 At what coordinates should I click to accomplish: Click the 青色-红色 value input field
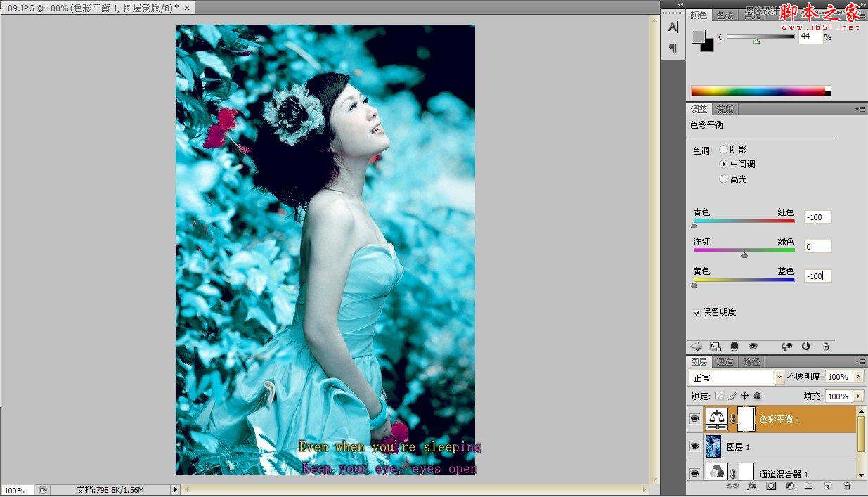point(817,217)
